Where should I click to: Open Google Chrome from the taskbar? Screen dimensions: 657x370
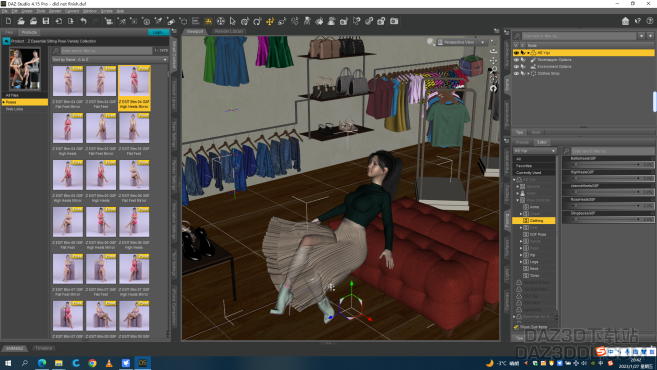click(92, 363)
